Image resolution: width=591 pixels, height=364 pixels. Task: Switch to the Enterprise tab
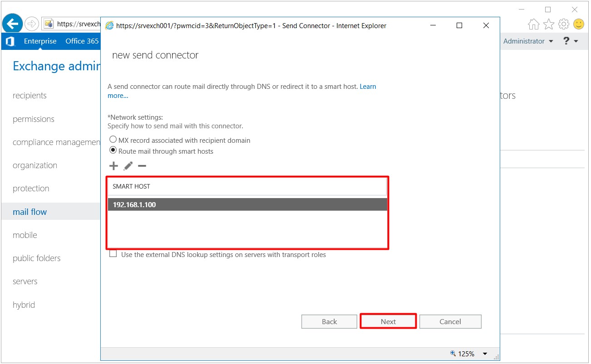click(40, 41)
